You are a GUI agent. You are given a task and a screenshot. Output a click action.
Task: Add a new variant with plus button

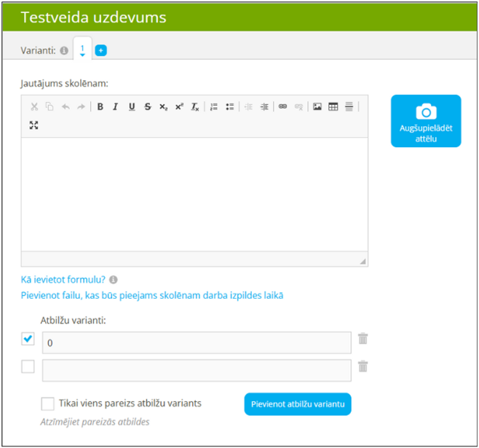(100, 50)
